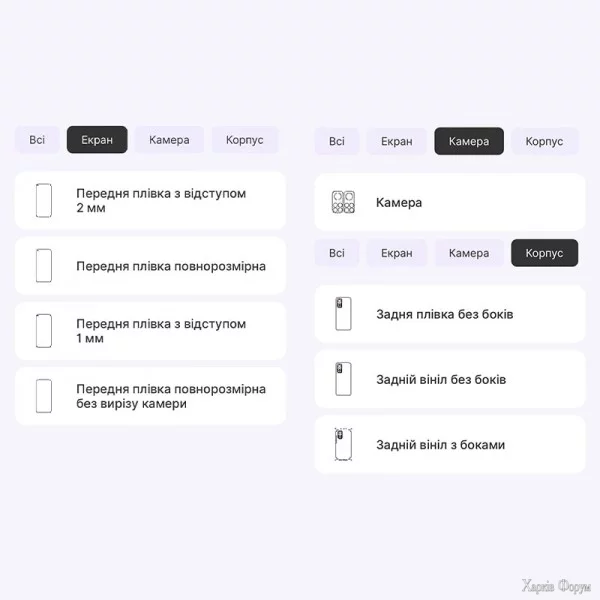Select the Камера list item label
600x600 pixels.
(399, 202)
